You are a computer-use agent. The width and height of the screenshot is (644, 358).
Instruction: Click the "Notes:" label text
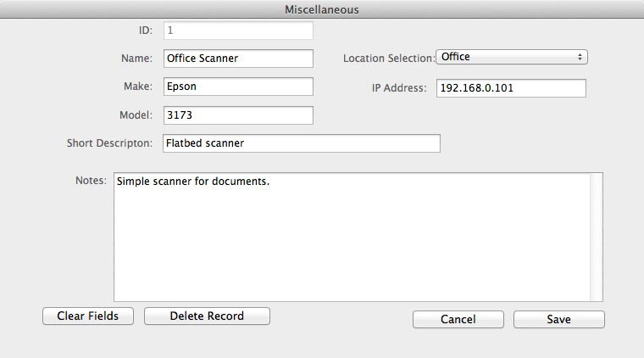[x=91, y=181]
